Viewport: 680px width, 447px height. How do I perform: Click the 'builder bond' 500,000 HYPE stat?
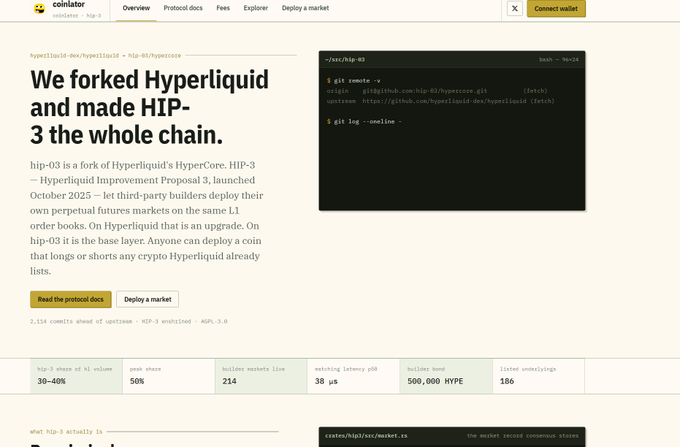point(446,376)
